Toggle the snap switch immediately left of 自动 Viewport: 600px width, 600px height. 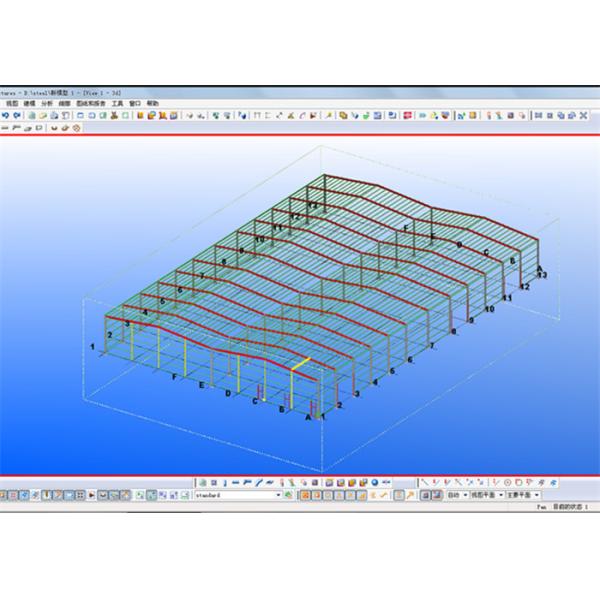point(437,495)
